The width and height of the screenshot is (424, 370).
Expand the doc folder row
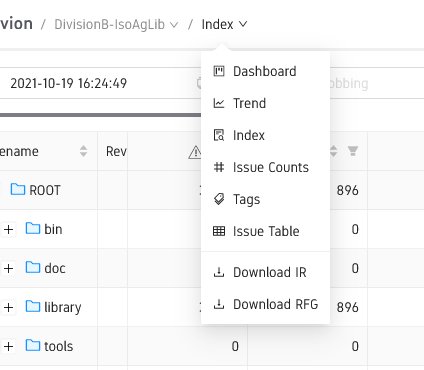pos(9,268)
